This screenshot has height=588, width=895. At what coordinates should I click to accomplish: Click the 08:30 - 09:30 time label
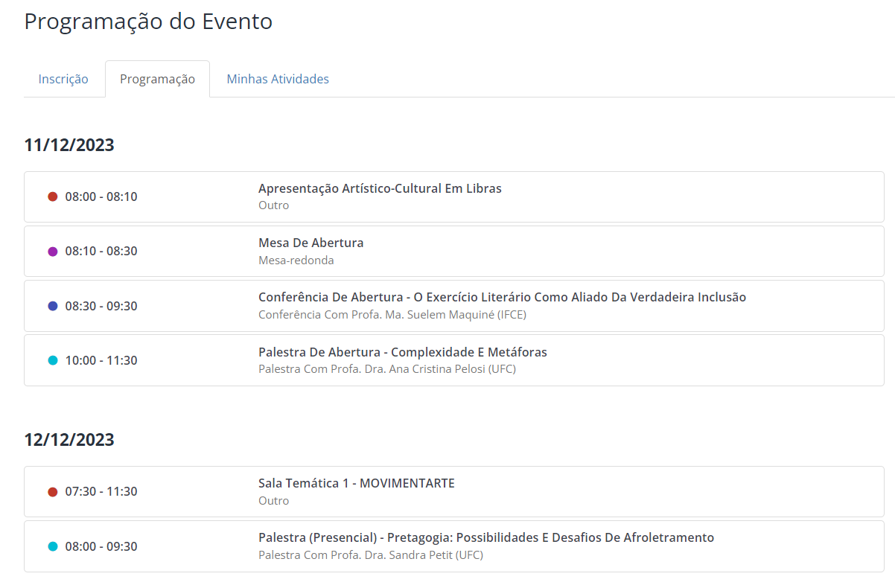[101, 306]
